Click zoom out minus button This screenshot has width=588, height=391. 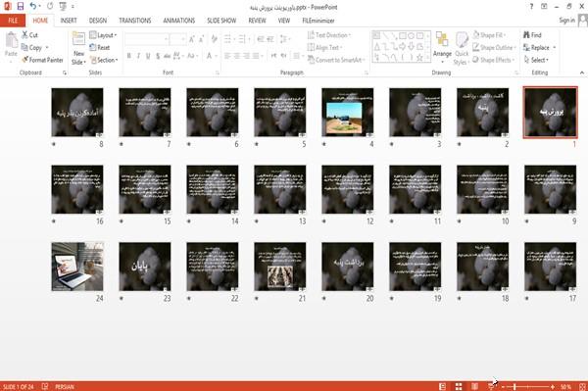503,386
